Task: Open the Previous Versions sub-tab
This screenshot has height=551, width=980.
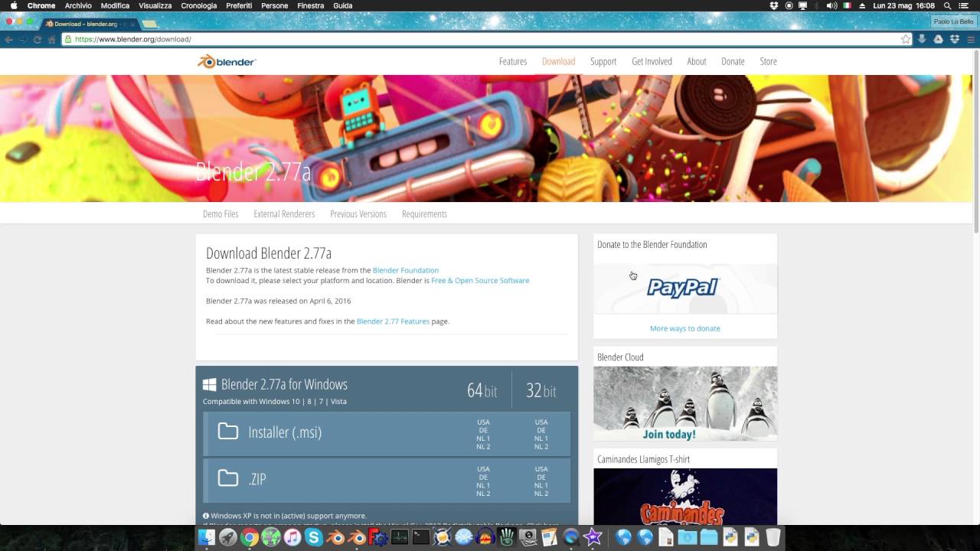Action: [x=358, y=214]
